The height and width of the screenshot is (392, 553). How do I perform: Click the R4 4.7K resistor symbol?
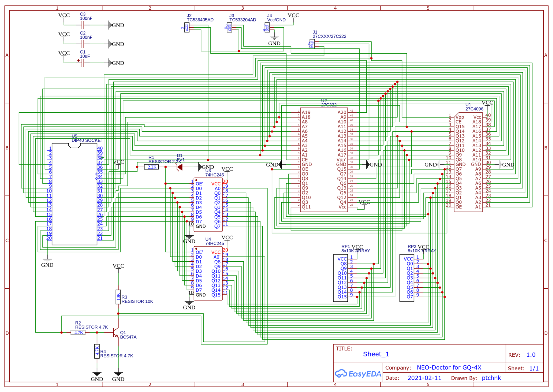97,351
